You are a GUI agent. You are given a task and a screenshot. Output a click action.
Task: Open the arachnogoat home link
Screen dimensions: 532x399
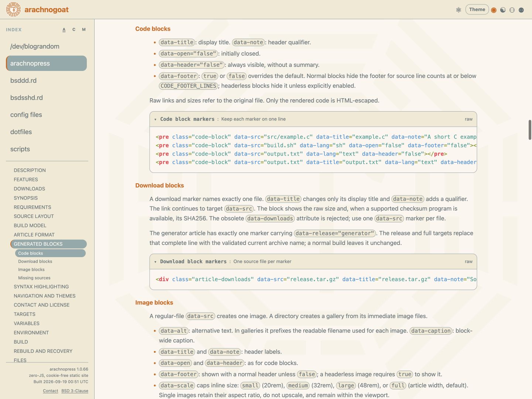tap(47, 10)
